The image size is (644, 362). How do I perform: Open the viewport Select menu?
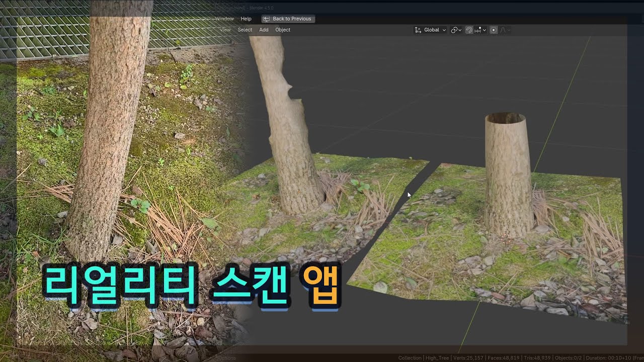[x=245, y=30]
